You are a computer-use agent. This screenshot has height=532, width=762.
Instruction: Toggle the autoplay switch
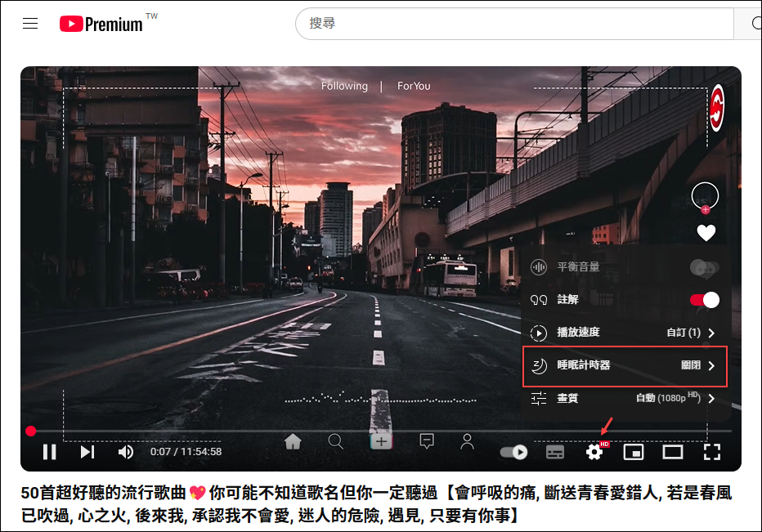[513, 452]
